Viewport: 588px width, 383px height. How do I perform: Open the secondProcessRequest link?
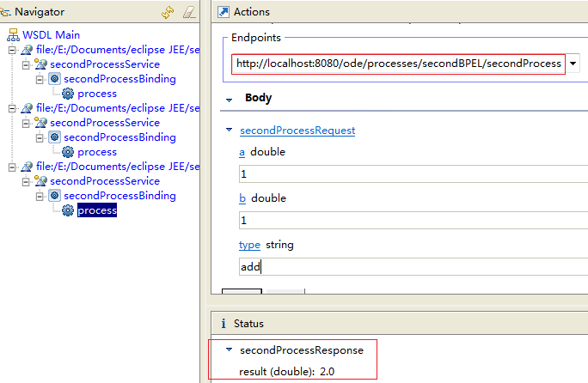coord(297,131)
